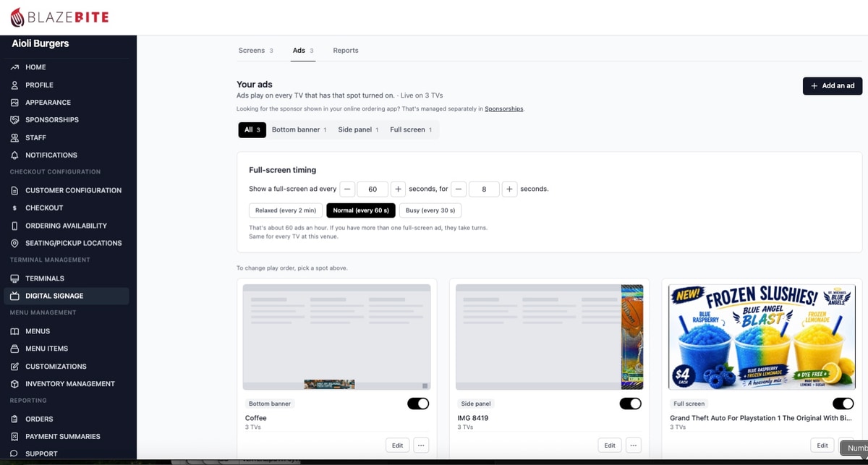Edit the Coffee ad
The height and width of the screenshot is (465, 868).
pos(397,445)
